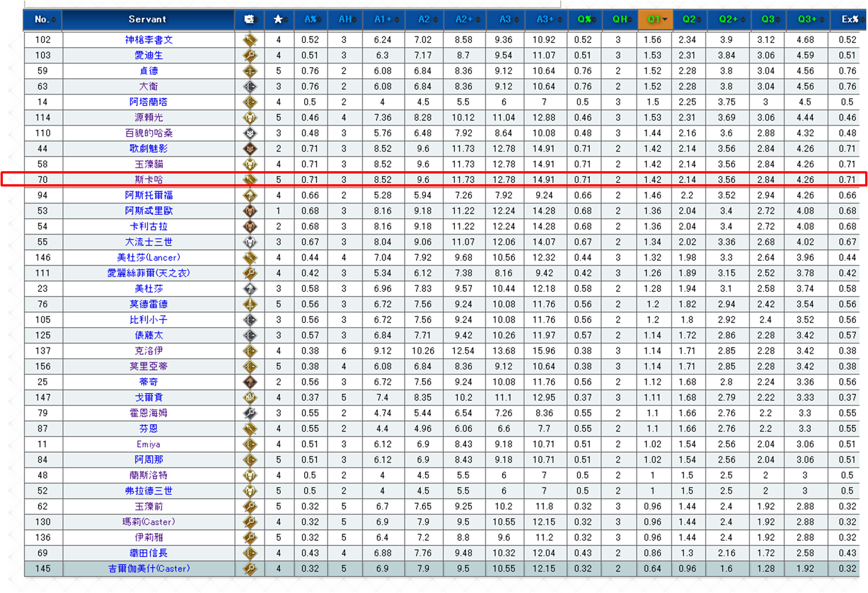This screenshot has width=868, height=593.
Task: Click the Archer class icon beside 織田信長
Action: coord(250,553)
